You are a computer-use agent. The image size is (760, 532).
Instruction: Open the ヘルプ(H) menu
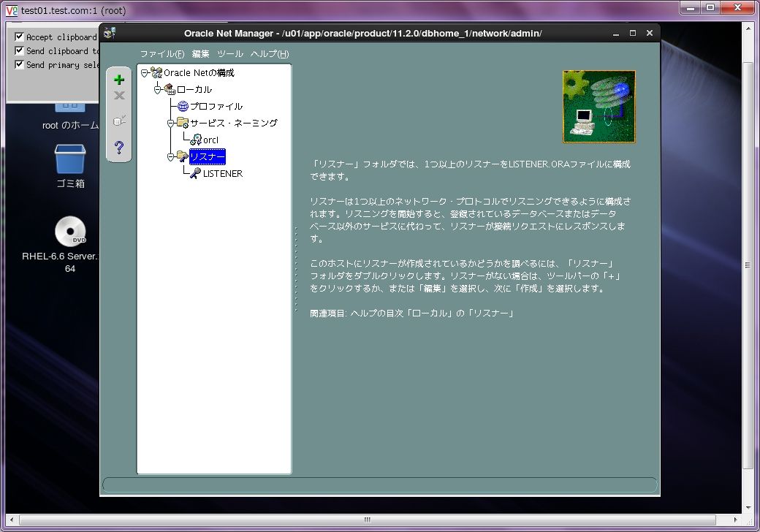coord(270,54)
